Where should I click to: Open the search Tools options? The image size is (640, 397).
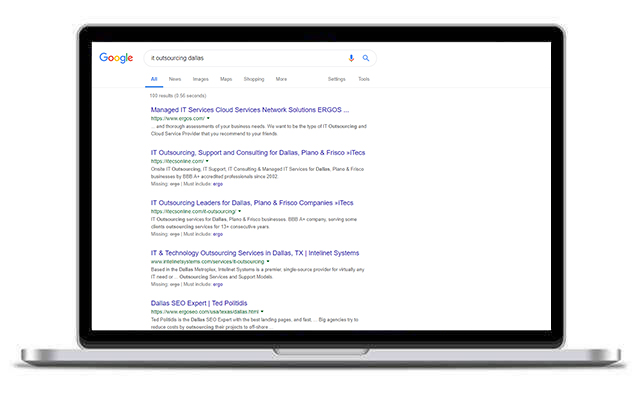tap(364, 79)
